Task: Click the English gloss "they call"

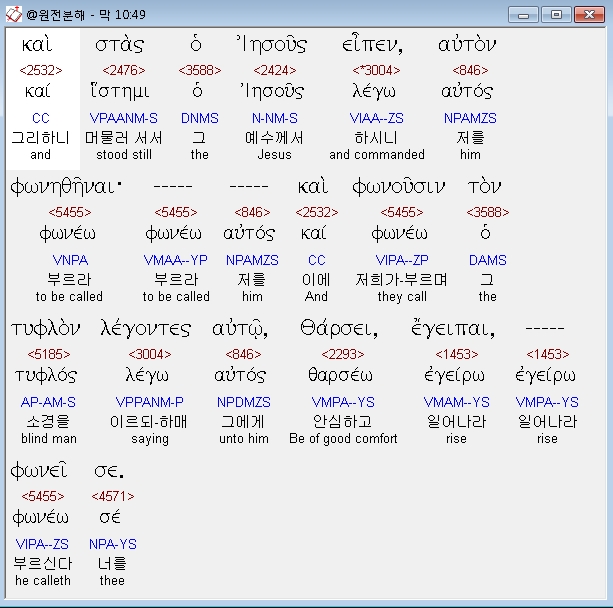Action: [x=402, y=297]
